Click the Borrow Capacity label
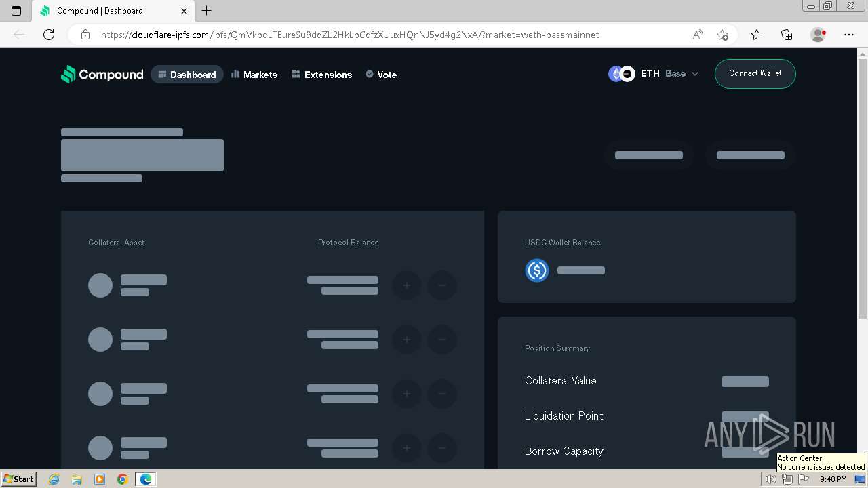868x488 pixels. pos(564,451)
